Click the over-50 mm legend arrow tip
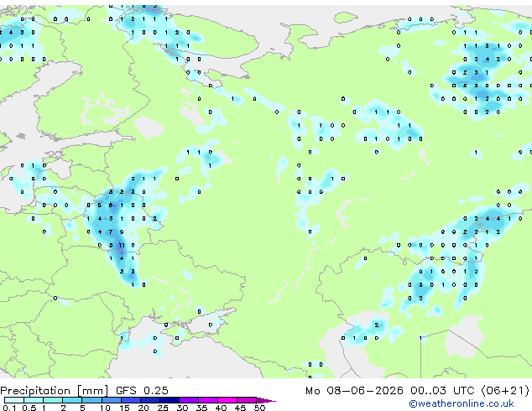 coord(266,400)
